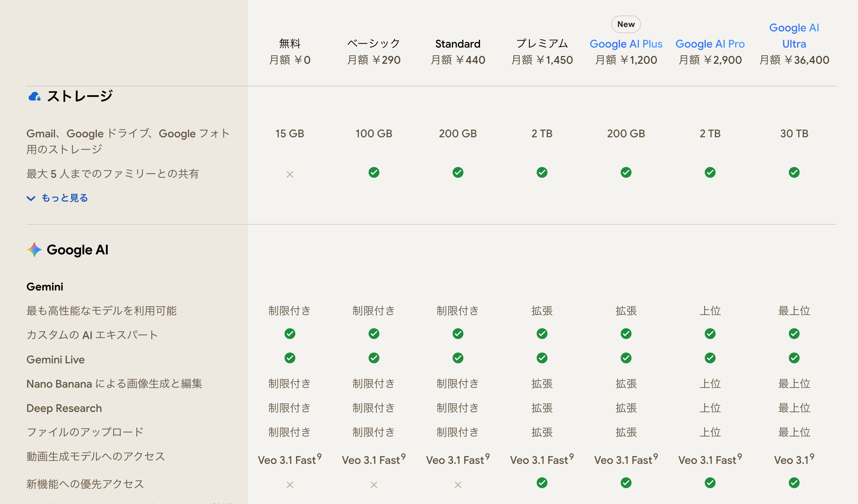Click the Gemini Live checkmark under Google AI Ultra
Viewport: 858px width, 504px height.
pyautogui.click(x=794, y=358)
